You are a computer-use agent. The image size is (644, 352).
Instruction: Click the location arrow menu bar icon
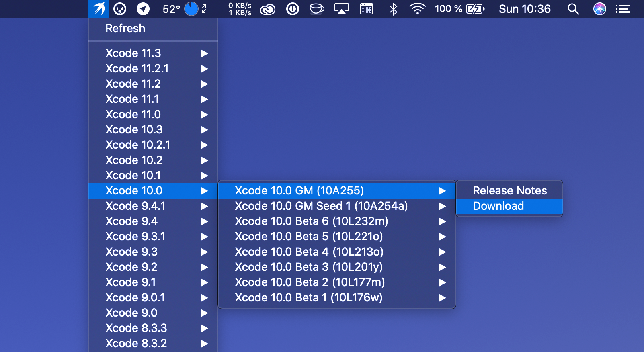[x=143, y=9]
